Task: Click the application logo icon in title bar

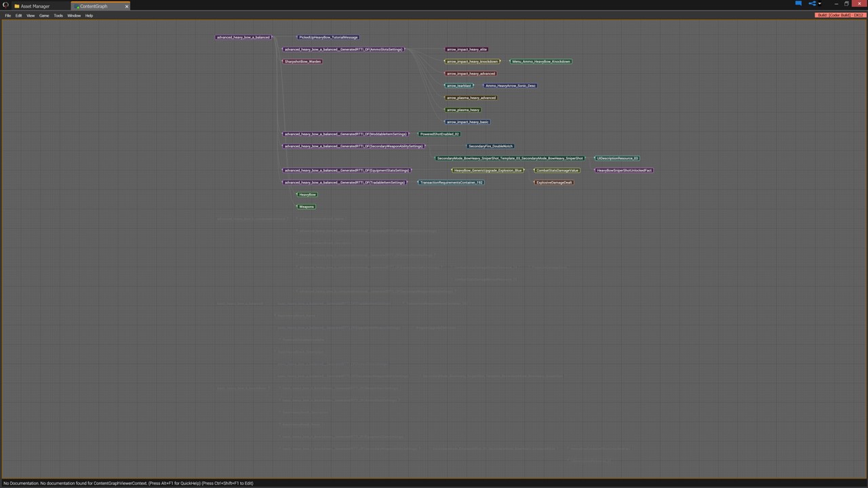Action: (5, 5)
